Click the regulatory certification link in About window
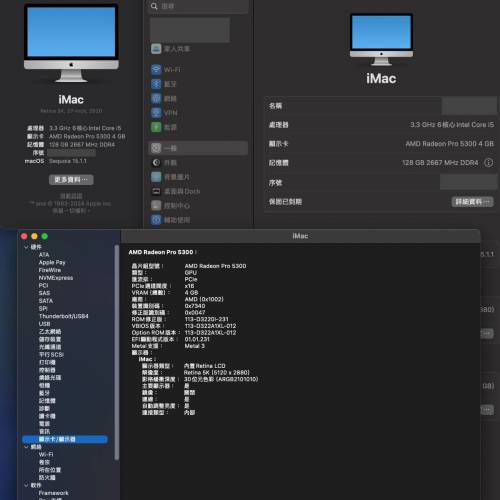This screenshot has width=500, height=500. pyautogui.click(x=71, y=196)
